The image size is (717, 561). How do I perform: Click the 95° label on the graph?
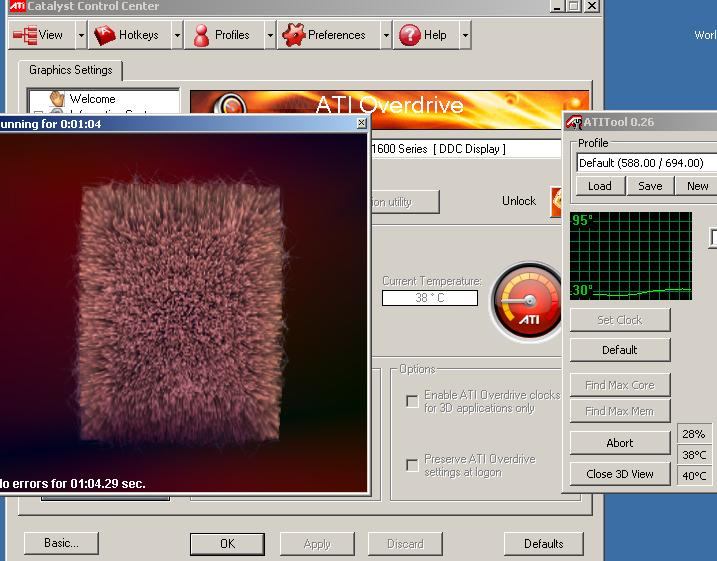[x=582, y=220]
